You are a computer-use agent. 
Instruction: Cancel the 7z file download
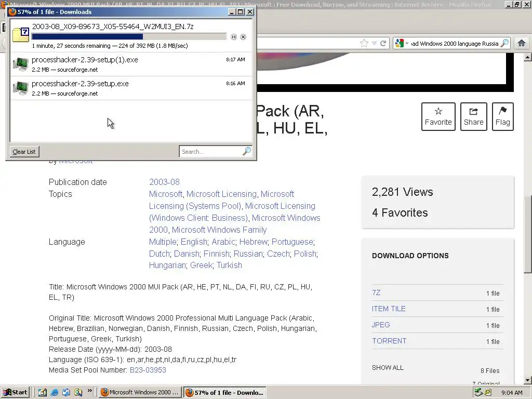(x=243, y=37)
